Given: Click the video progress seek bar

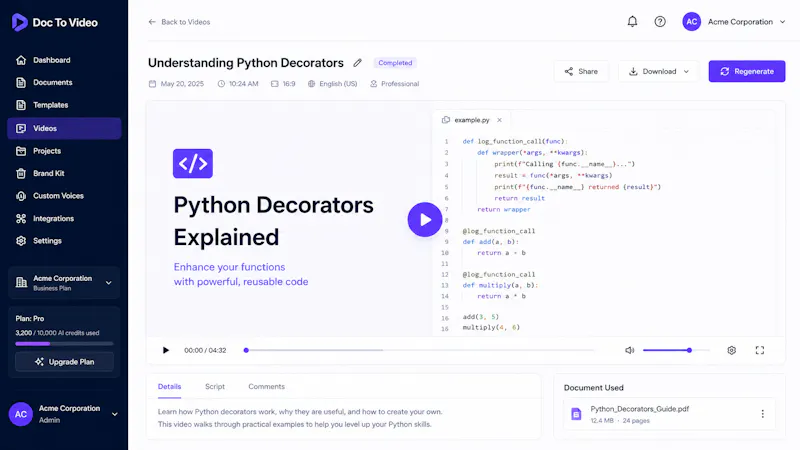Looking at the screenshot, I should [419, 350].
